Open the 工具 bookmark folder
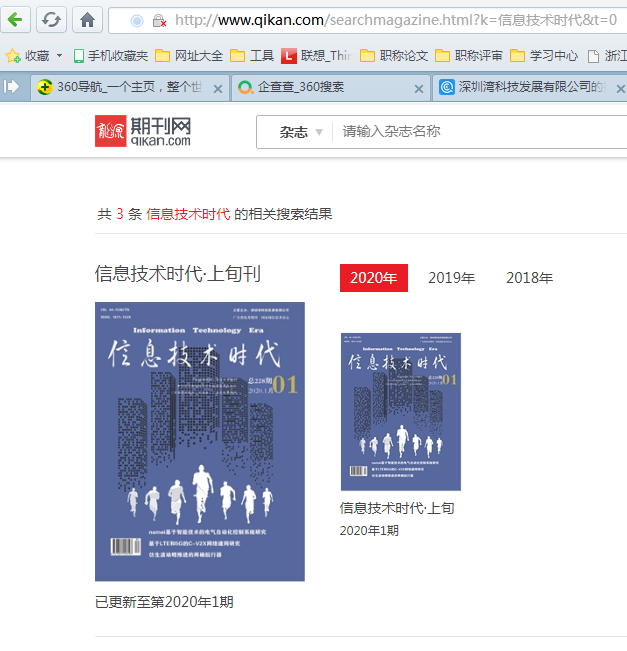Screen dimensions: 627x651 [x=252, y=56]
